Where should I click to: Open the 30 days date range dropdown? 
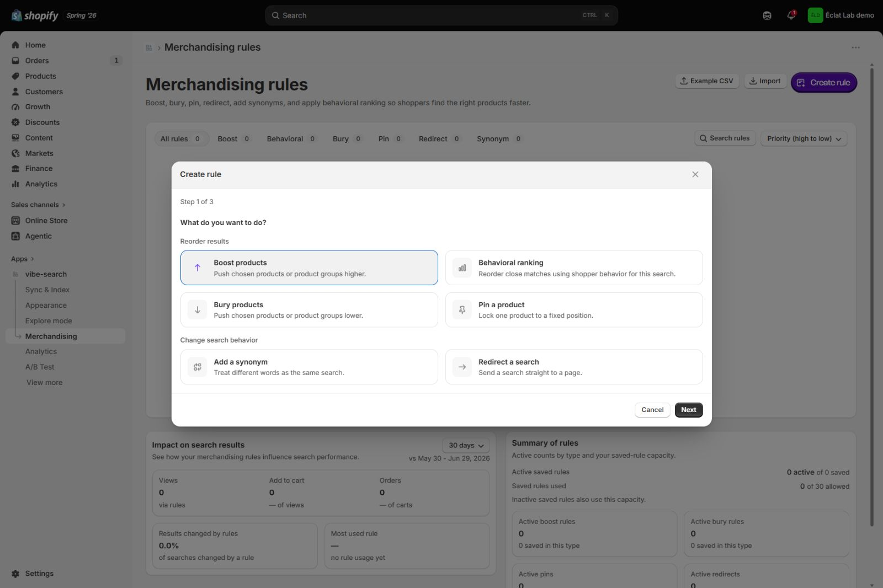(x=466, y=445)
